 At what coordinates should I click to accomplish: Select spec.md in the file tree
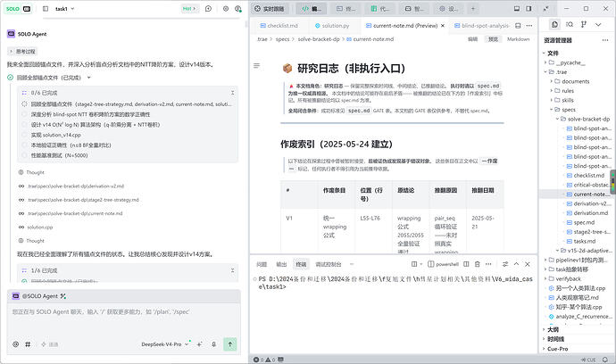[584, 223]
